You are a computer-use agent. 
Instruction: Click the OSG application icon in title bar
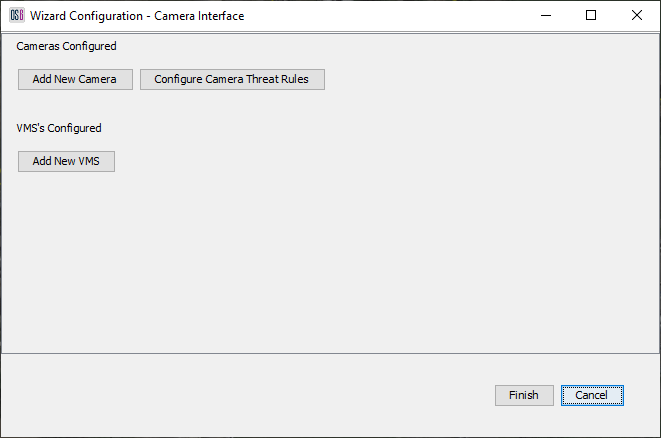coord(16,16)
